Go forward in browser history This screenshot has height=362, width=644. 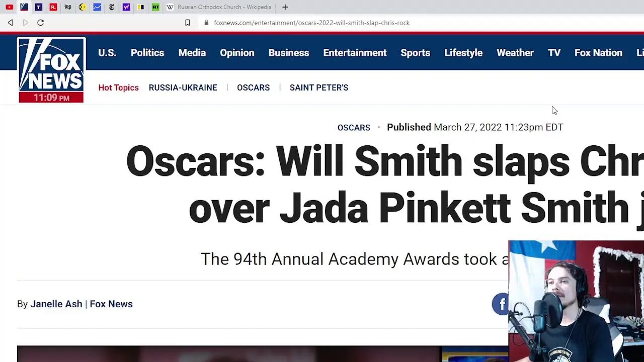point(25,23)
